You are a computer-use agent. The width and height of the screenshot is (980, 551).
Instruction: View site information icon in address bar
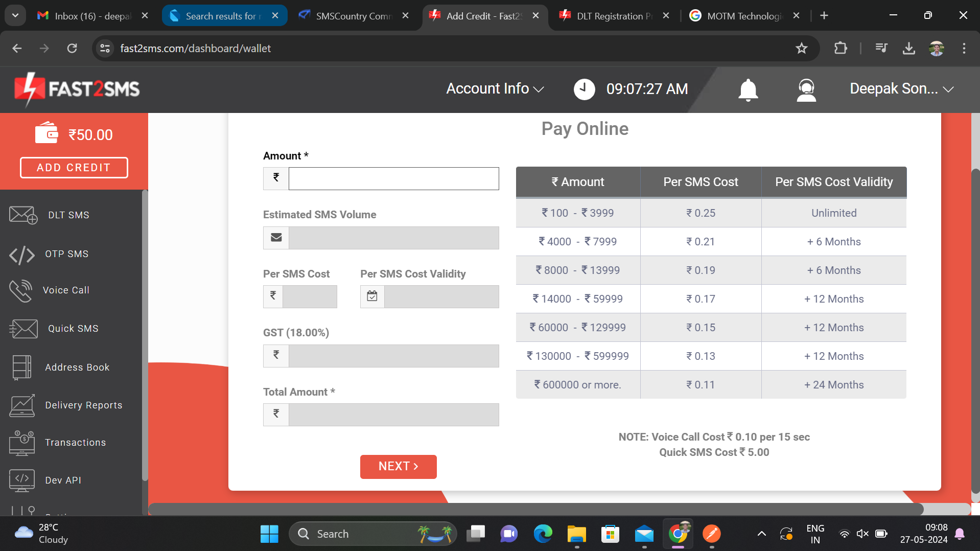click(x=105, y=49)
